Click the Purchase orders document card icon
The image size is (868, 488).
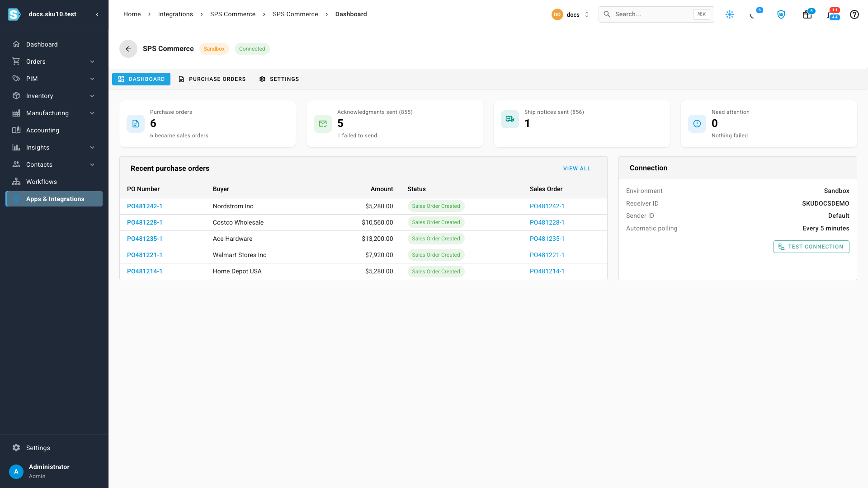136,124
